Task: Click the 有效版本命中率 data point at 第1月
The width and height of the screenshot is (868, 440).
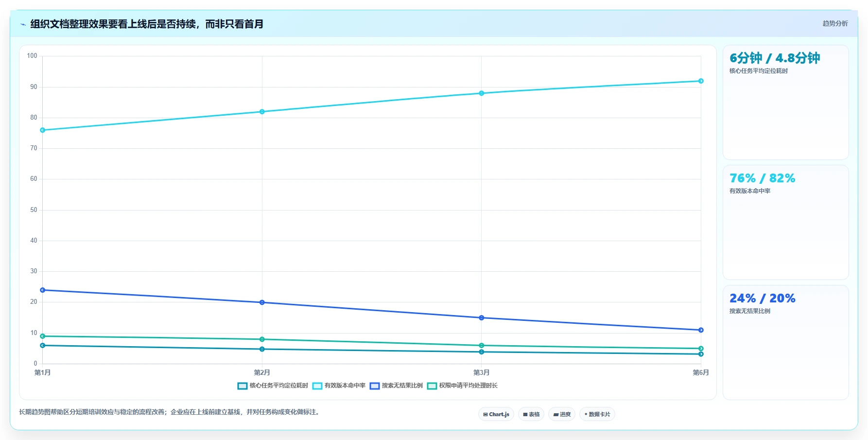Action: pyautogui.click(x=43, y=130)
